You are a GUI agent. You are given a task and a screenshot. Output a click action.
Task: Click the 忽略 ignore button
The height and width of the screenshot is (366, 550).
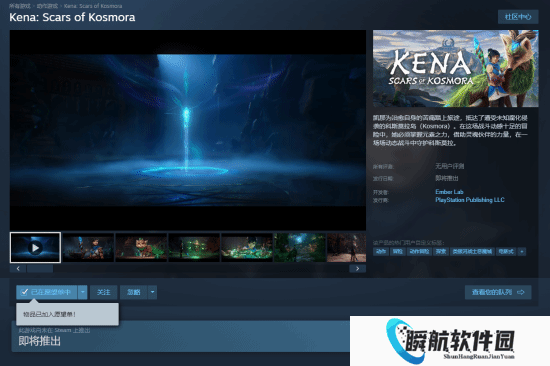click(x=134, y=292)
